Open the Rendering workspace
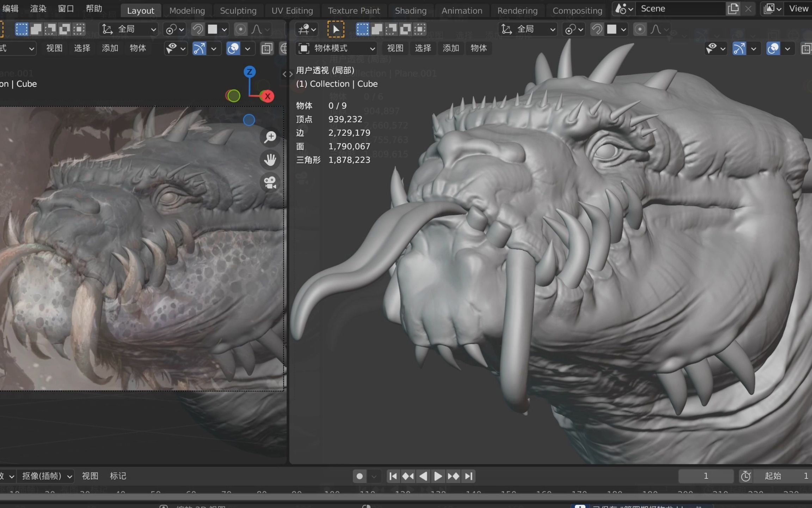 click(517, 10)
